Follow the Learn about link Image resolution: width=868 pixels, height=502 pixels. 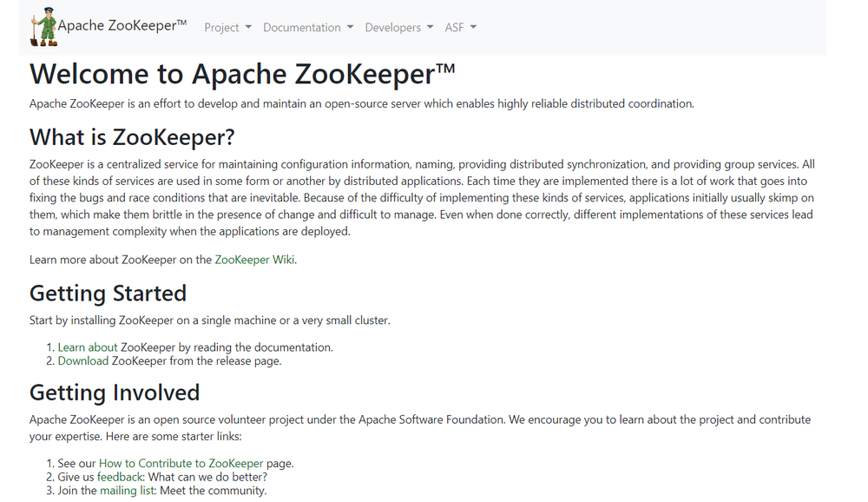click(x=88, y=347)
